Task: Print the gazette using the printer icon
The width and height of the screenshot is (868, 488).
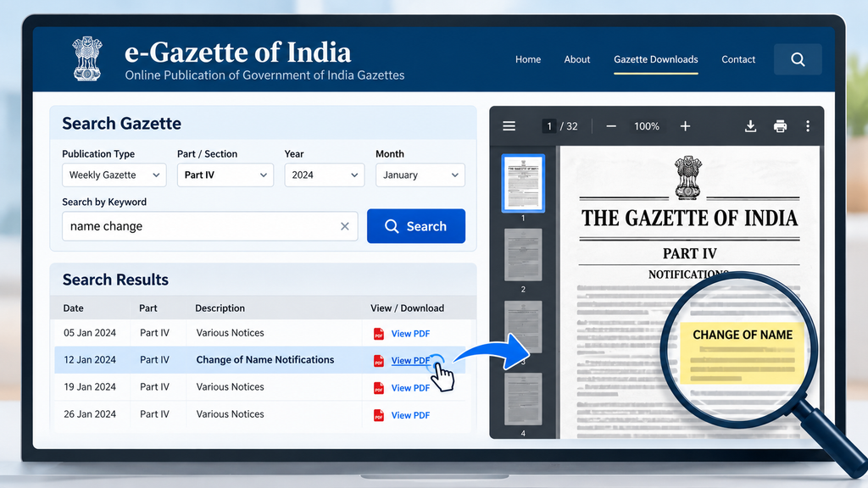Action: pyautogui.click(x=780, y=126)
